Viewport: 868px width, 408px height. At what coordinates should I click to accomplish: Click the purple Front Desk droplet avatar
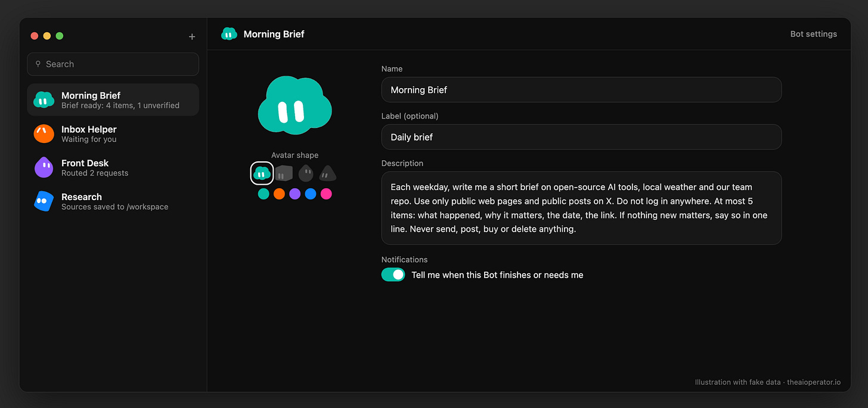click(x=44, y=167)
